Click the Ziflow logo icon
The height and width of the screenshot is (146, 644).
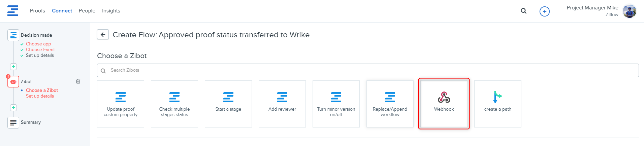click(x=13, y=11)
